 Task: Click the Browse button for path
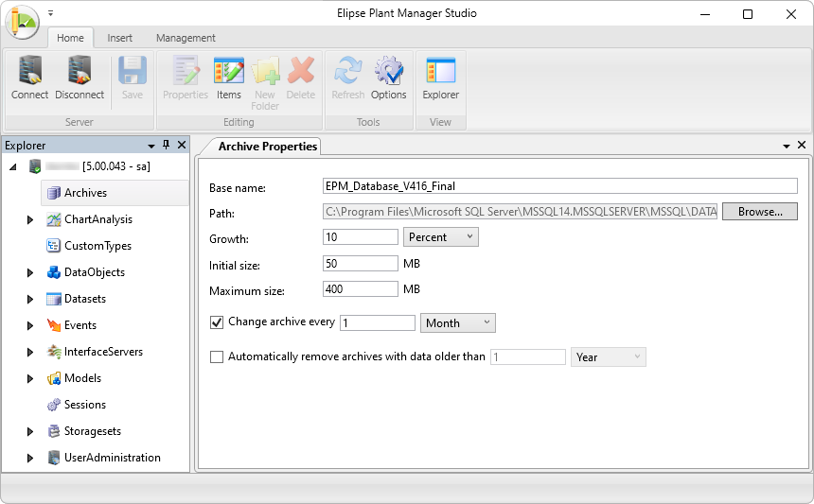click(x=760, y=212)
